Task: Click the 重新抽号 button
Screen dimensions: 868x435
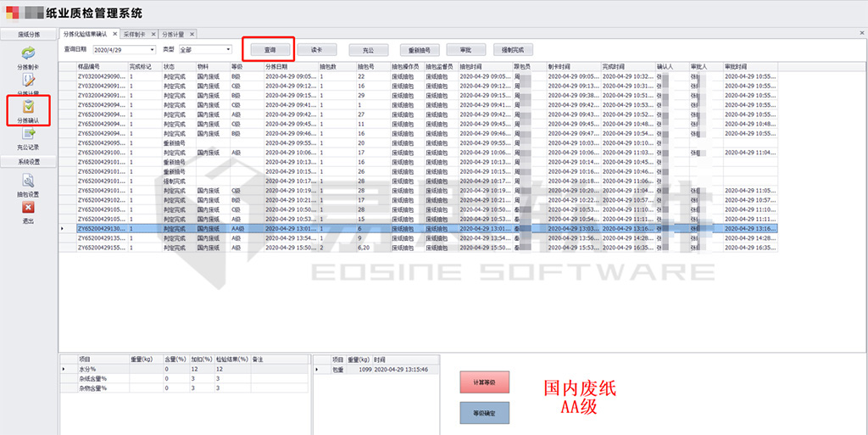Action: coord(419,50)
